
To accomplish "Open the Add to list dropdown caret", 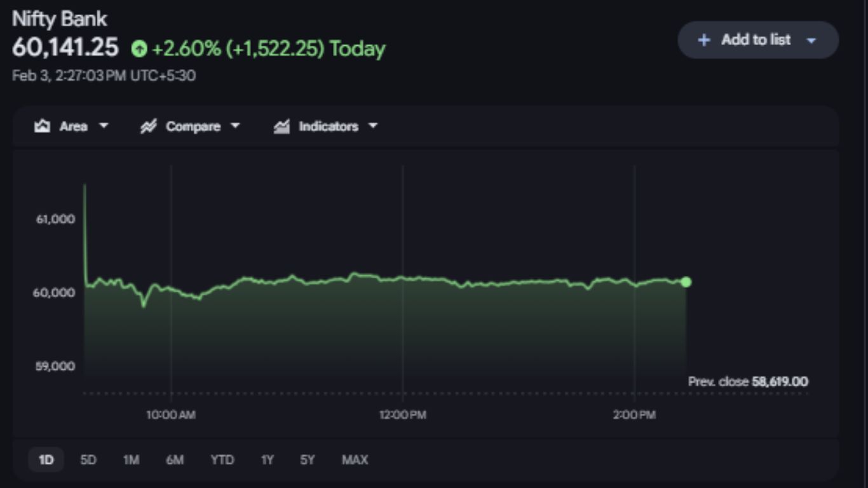I will pyautogui.click(x=811, y=41).
